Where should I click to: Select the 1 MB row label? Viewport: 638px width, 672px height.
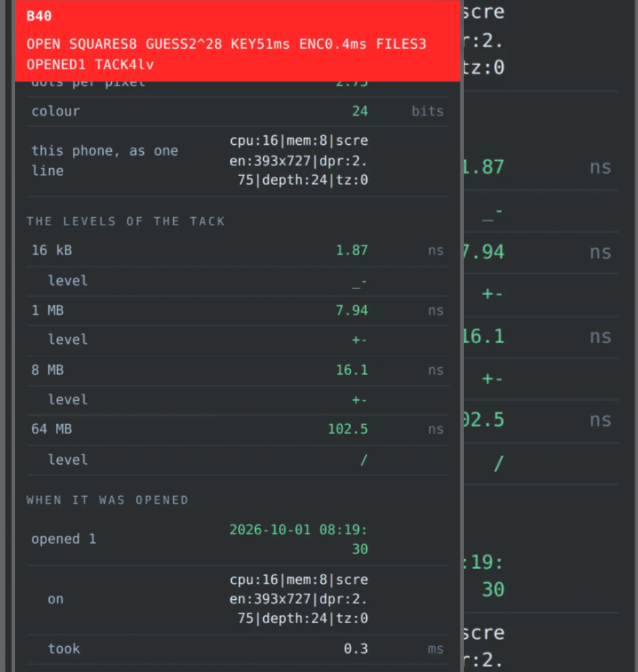48,310
